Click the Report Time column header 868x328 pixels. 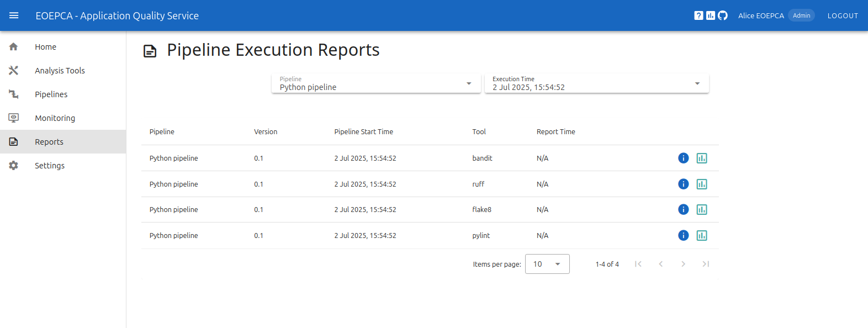(x=555, y=132)
